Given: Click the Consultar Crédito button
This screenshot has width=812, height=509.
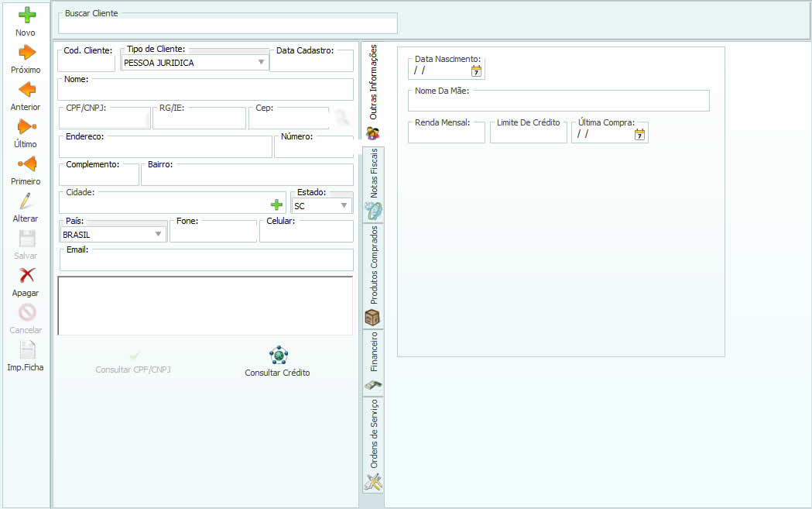Looking at the screenshot, I should coord(277,363).
